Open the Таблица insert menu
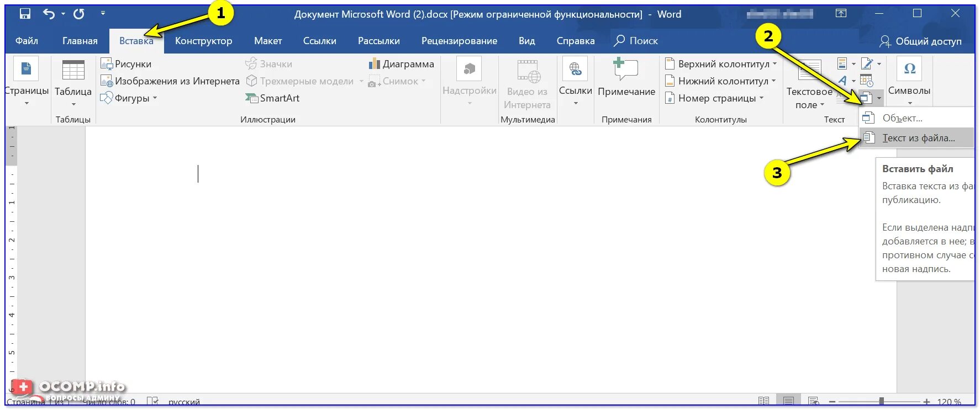 coord(73,83)
